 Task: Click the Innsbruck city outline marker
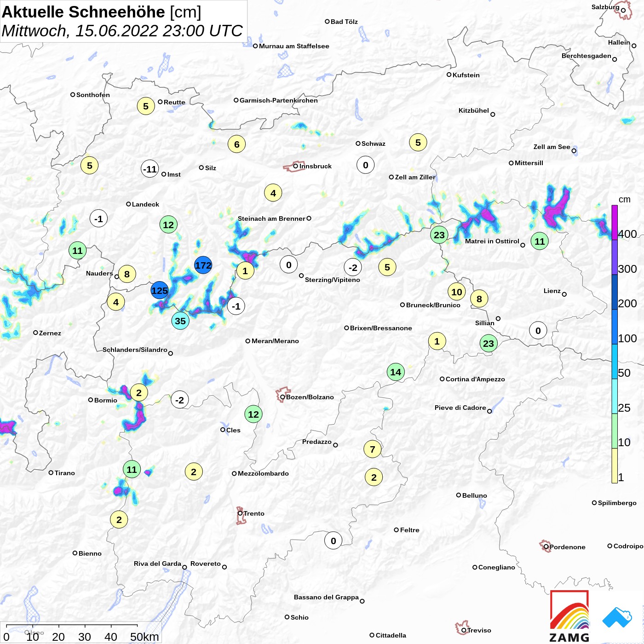[x=293, y=167]
